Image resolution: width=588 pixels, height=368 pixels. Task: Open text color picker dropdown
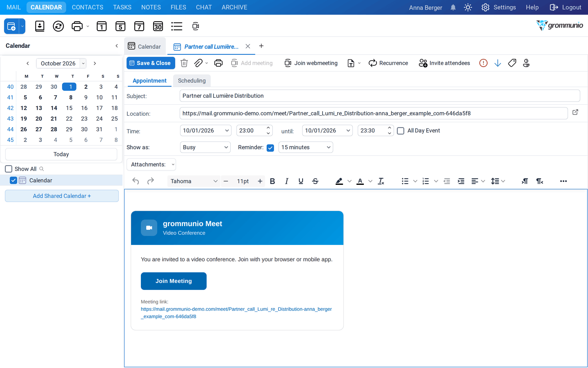(x=370, y=181)
